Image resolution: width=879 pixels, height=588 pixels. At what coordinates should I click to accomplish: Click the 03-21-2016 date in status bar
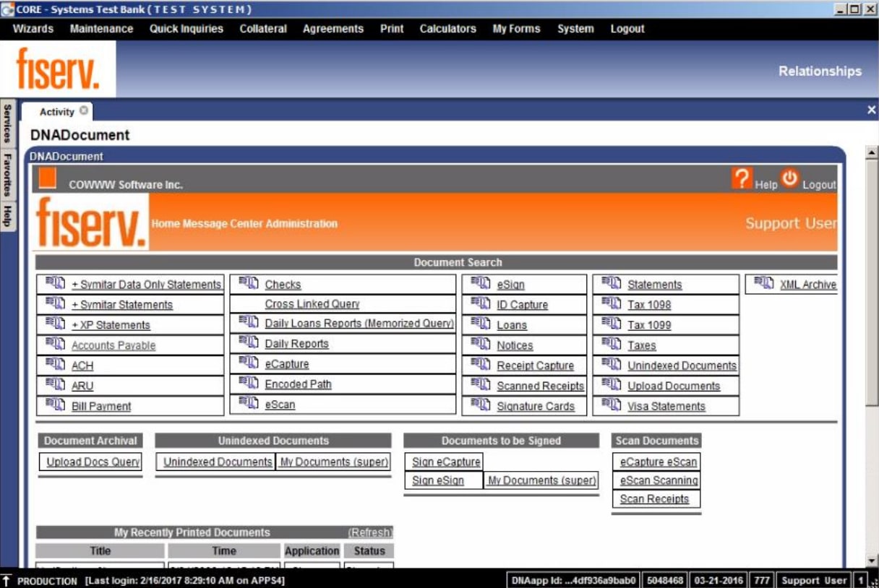[719, 580]
